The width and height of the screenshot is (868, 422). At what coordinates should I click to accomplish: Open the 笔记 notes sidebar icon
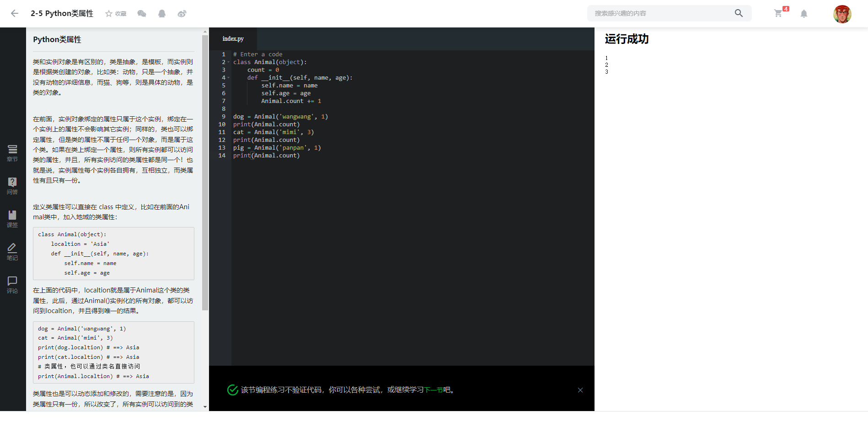tap(12, 252)
